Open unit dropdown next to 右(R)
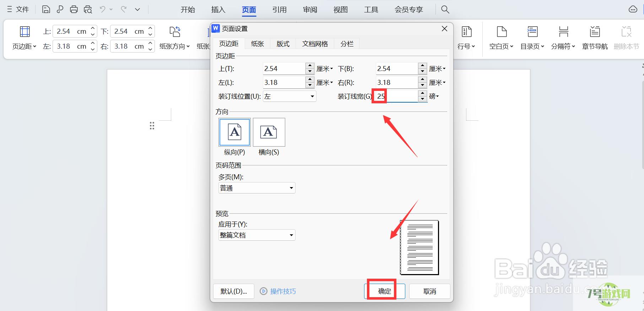Viewport: 644px width, 311px height. coord(437,83)
